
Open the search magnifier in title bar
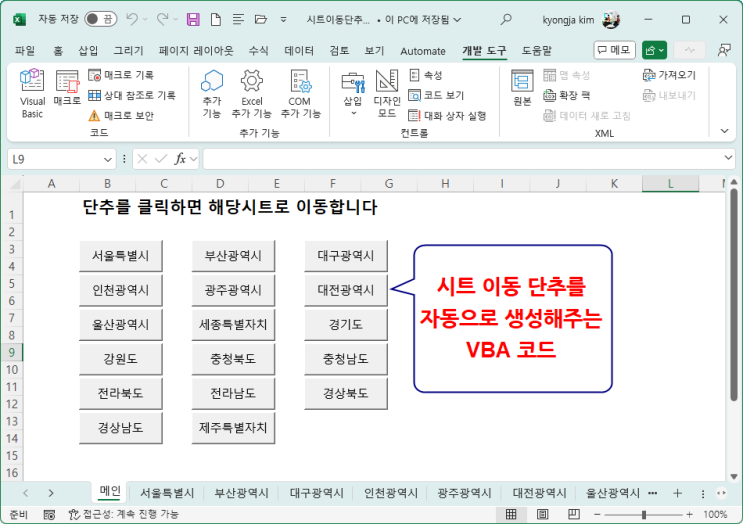click(506, 19)
